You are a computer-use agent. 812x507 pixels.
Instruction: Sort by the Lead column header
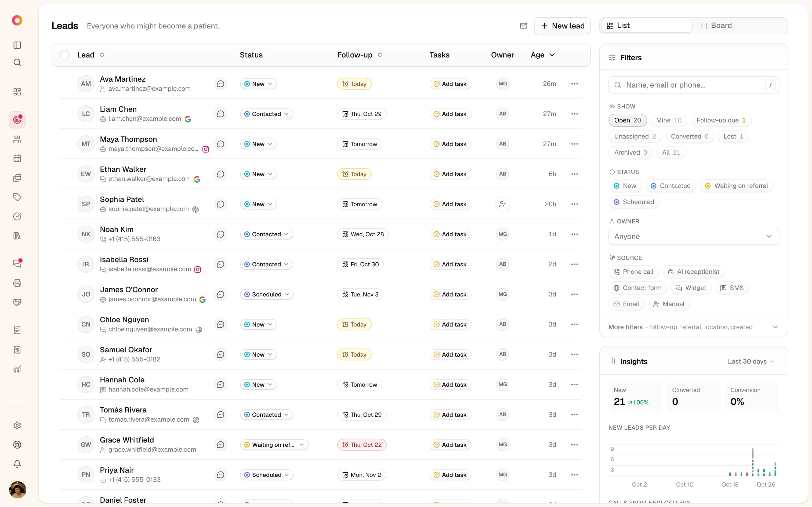(90, 55)
